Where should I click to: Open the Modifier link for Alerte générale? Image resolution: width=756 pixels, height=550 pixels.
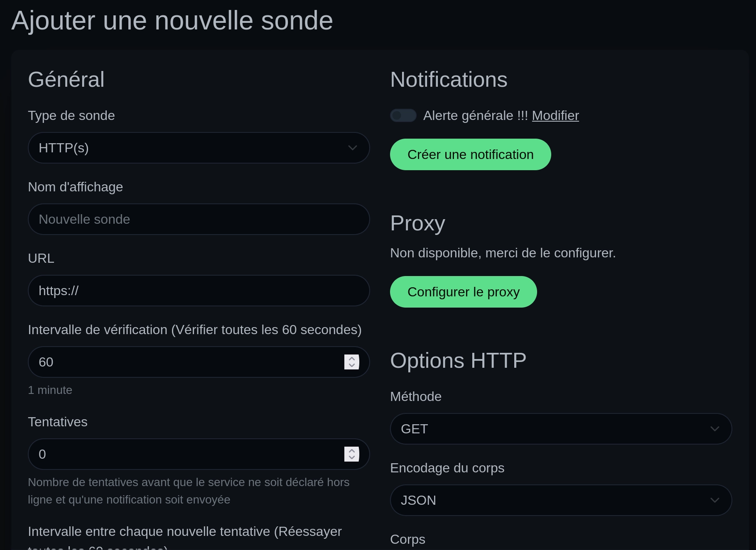click(x=555, y=115)
